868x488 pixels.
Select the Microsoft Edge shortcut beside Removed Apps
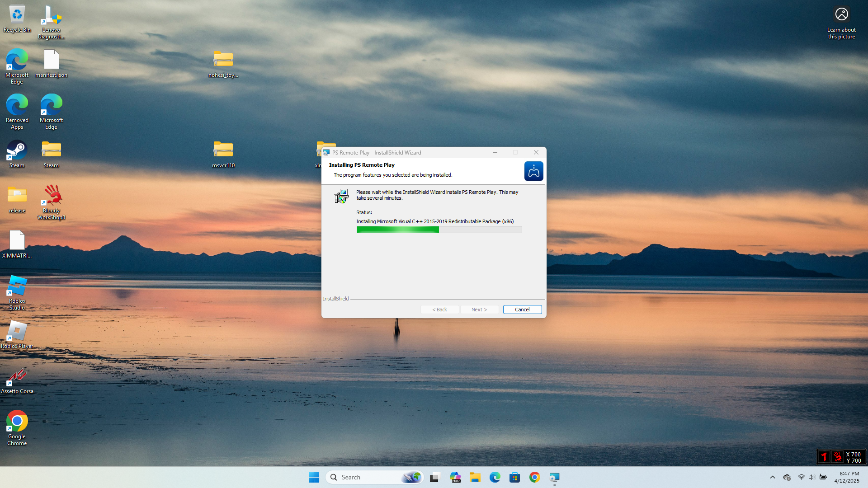[51, 112]
